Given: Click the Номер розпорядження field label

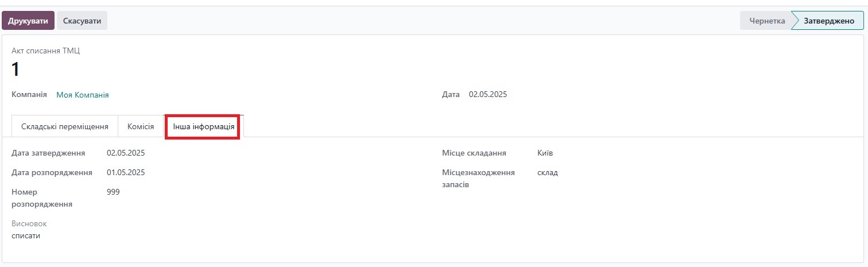Looking at the screenshot, I should pyautogui.click(x=42, y=198).
